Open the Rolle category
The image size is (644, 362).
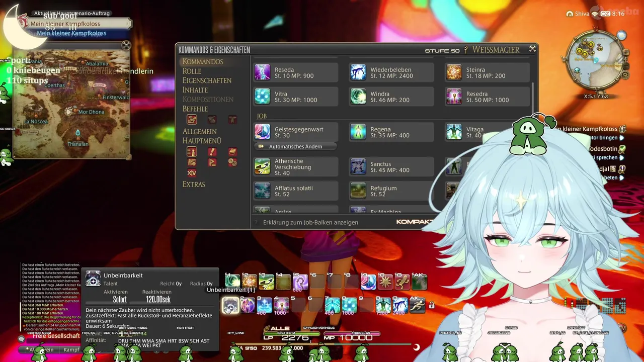pyautogui.click(x=192, y=71)
